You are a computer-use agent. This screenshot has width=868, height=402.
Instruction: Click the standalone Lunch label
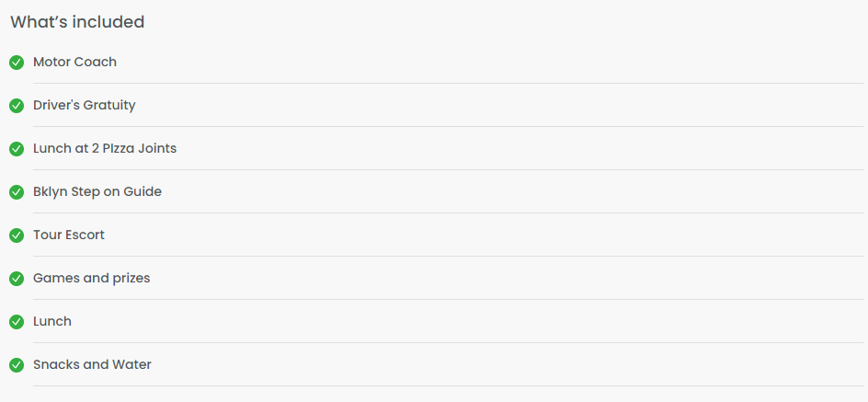[x=52, y=321]
